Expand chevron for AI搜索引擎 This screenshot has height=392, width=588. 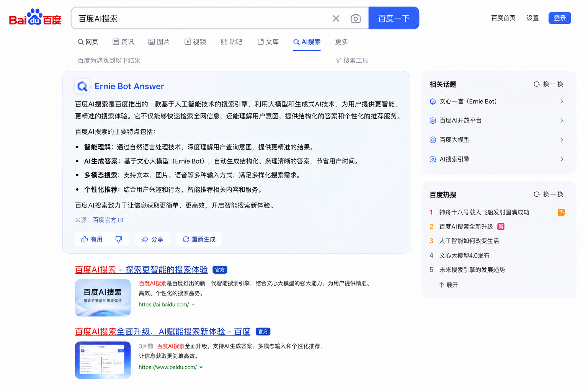562,159
